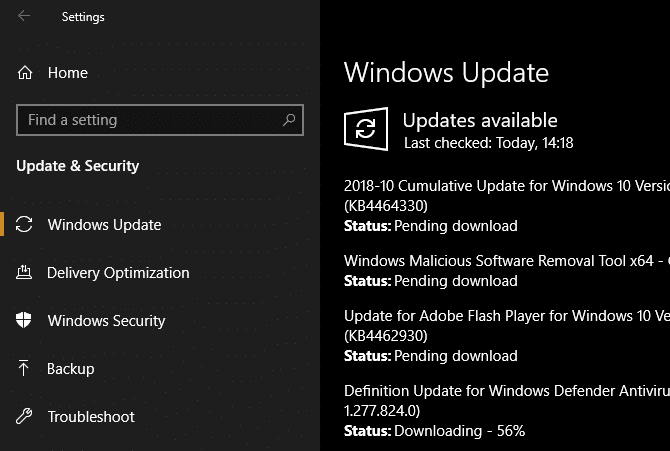670x451 pixels.
Task: Click the (KB4462930) text
Action: (x=385, y=336)
